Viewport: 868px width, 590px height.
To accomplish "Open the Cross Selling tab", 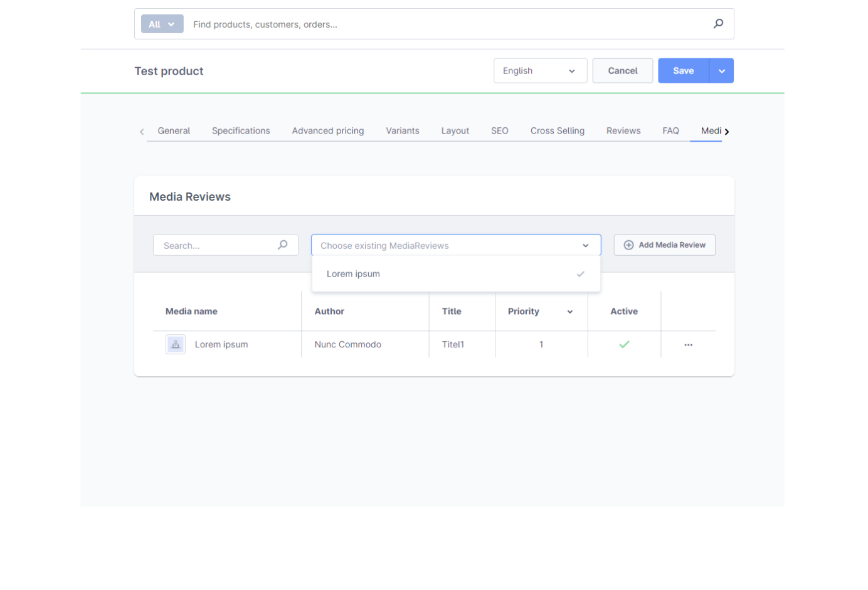I will (x=558, y=131).
